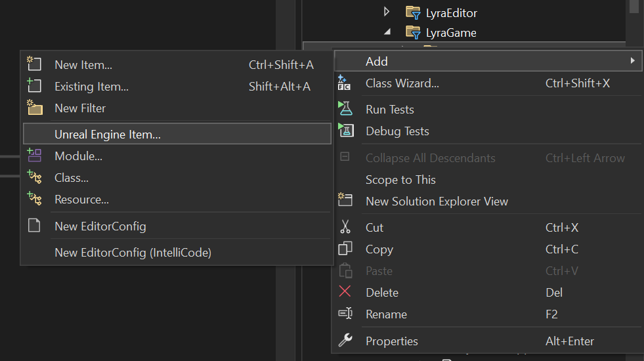Image resolution: width=644 pixels, height=361 pixels.
Task: Click the Solution Explorer vertical scrollbar
Action: [633, 20]
